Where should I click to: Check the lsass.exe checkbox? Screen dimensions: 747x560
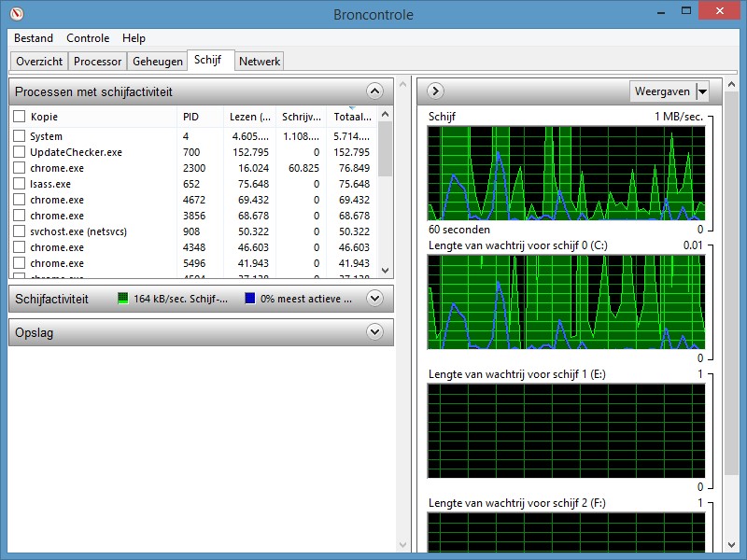(x=19, y=184)
